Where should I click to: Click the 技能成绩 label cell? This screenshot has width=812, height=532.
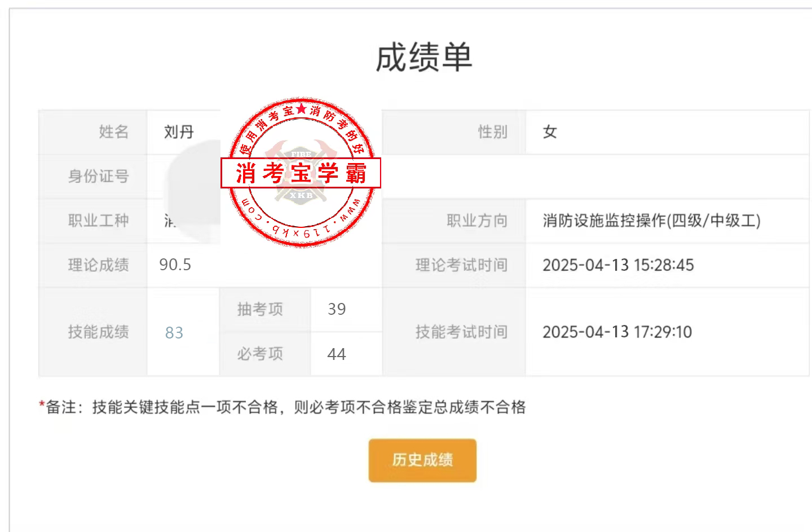(x=93, y=332)
